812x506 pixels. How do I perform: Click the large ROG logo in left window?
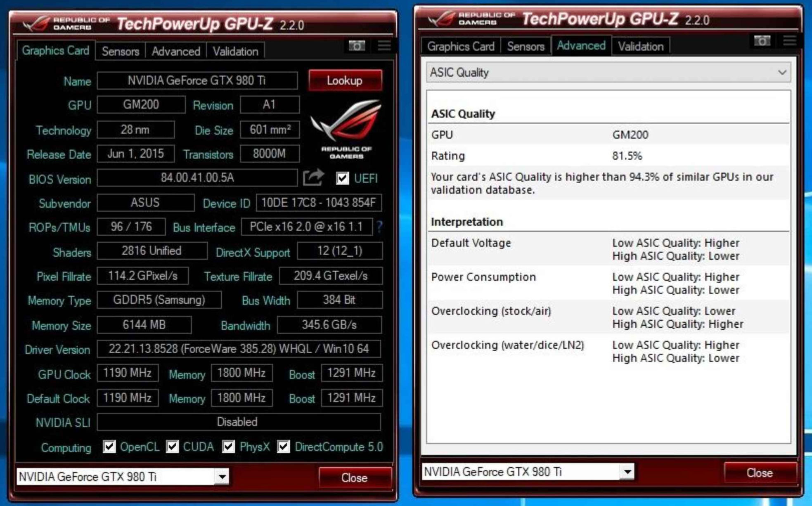coord(346,129)
